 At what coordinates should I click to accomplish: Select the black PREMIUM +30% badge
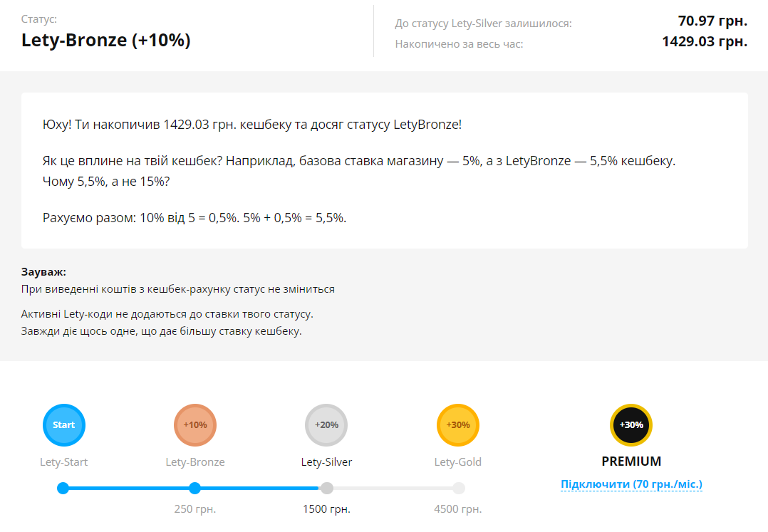coord(631,424)
